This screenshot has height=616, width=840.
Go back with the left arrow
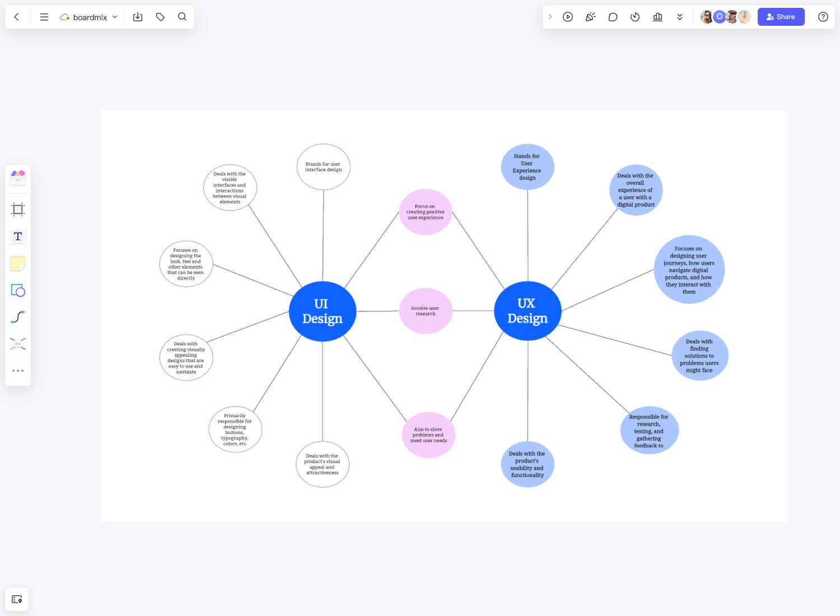pos(17,17)
